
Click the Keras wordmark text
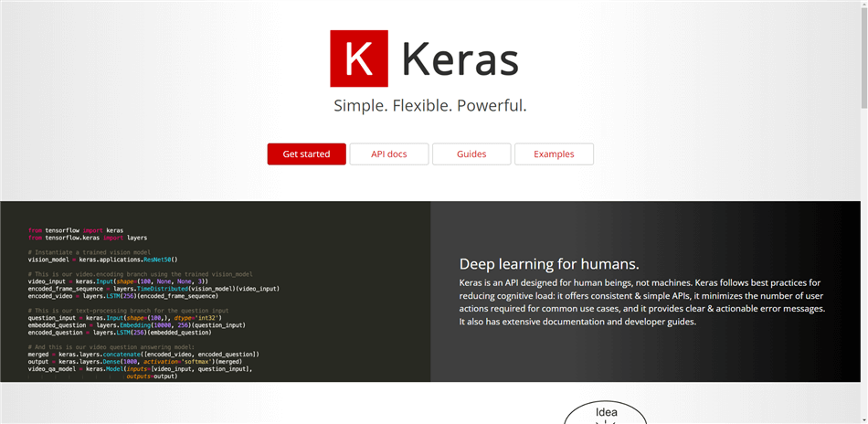(x=460, y=59)
